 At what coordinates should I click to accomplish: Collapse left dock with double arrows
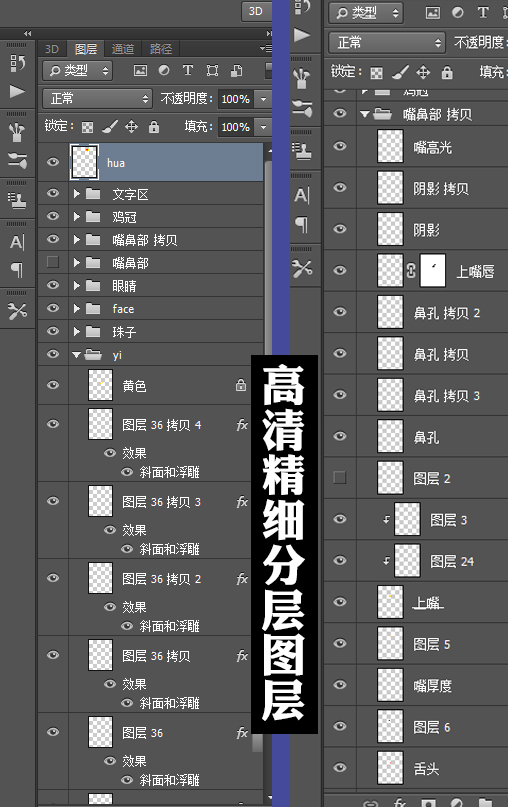[27, 33]
